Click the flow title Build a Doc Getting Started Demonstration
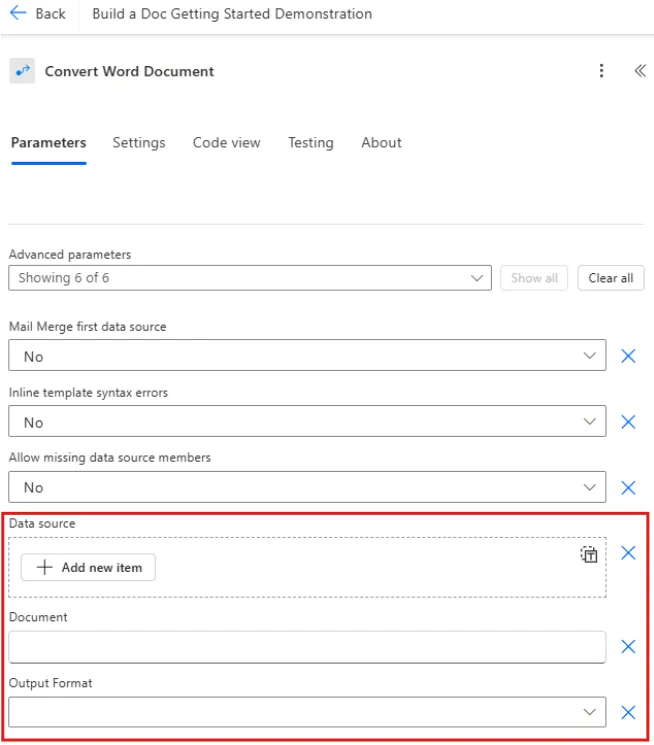 [232, 13]
